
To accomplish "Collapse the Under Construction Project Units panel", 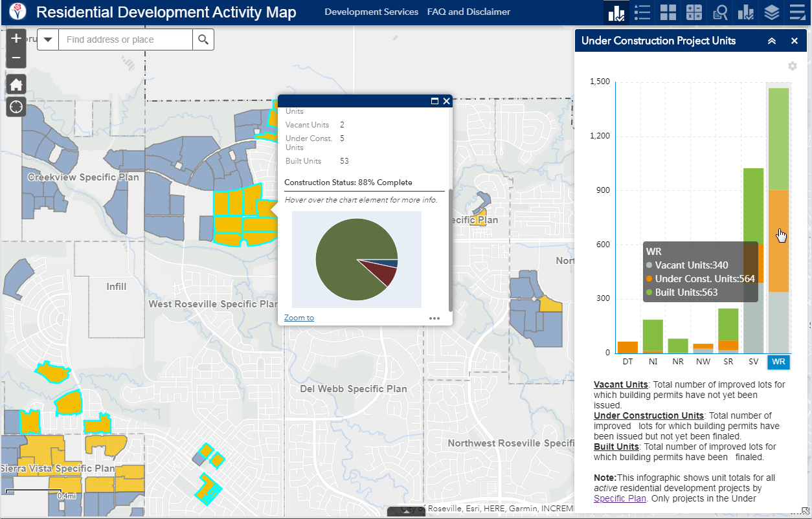I will pyautogui.click(x=771, y=40).
